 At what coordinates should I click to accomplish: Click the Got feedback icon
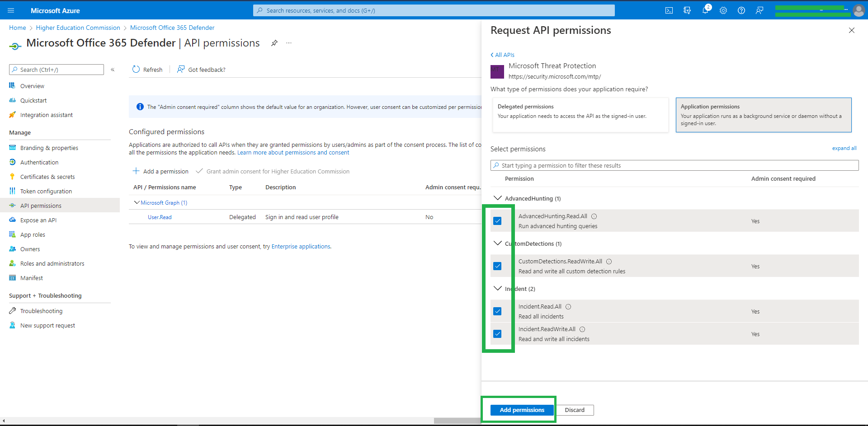181,69
